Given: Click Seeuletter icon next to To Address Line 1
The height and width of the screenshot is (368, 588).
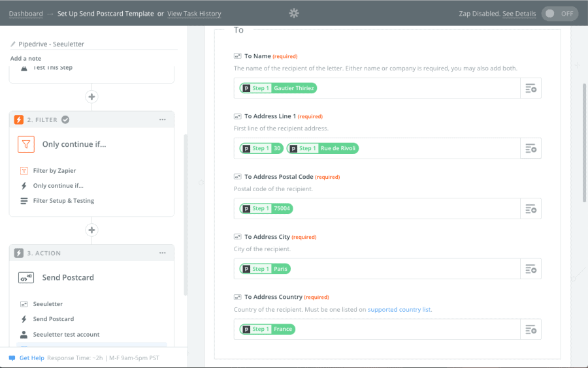Looking at the screenshot, I should point(237,116).
